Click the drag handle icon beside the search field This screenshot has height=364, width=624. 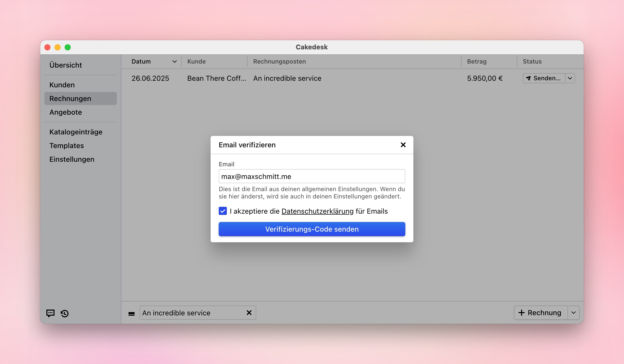coord(132,313)
